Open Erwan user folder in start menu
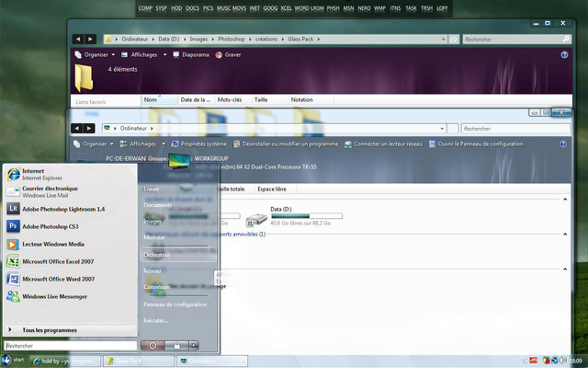This screenshot has height=368, width=588. click(151, 190)
